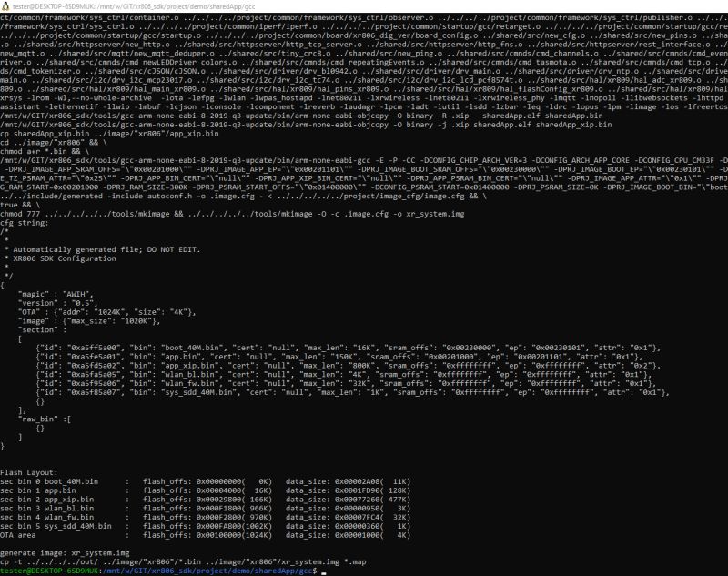Viewport: 728px width, 576px height.
Task: Click the 'sec bin 5 sys_sdd_40M.bin' row
Action: 206,526
